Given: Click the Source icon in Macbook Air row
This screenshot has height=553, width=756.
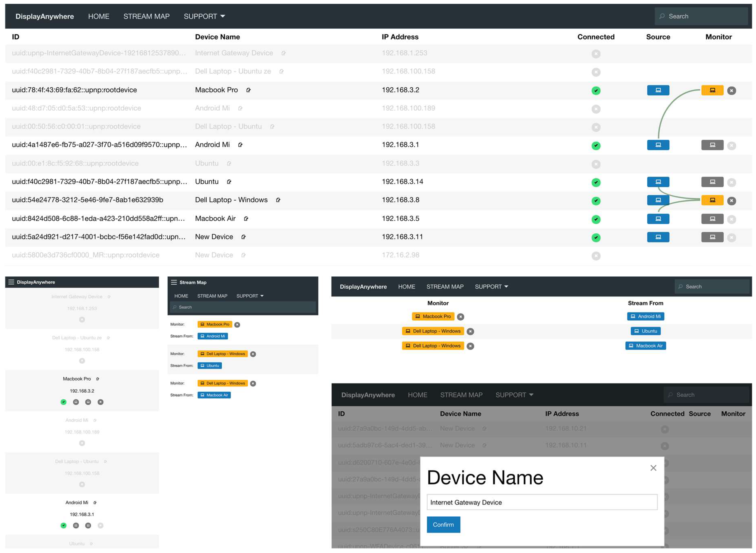Looking at the screenshot, I should click(x=658, y=219).
